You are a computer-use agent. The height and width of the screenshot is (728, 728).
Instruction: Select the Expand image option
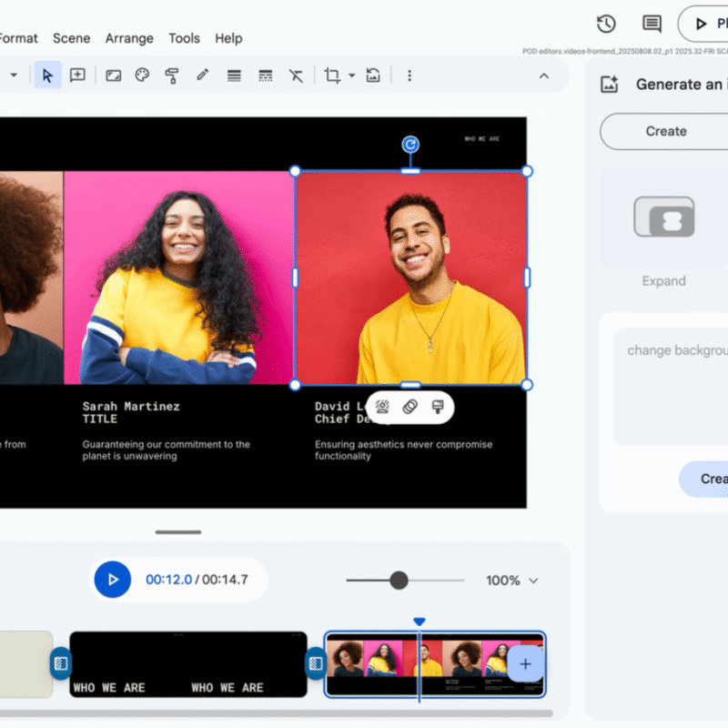coord(663,227)
